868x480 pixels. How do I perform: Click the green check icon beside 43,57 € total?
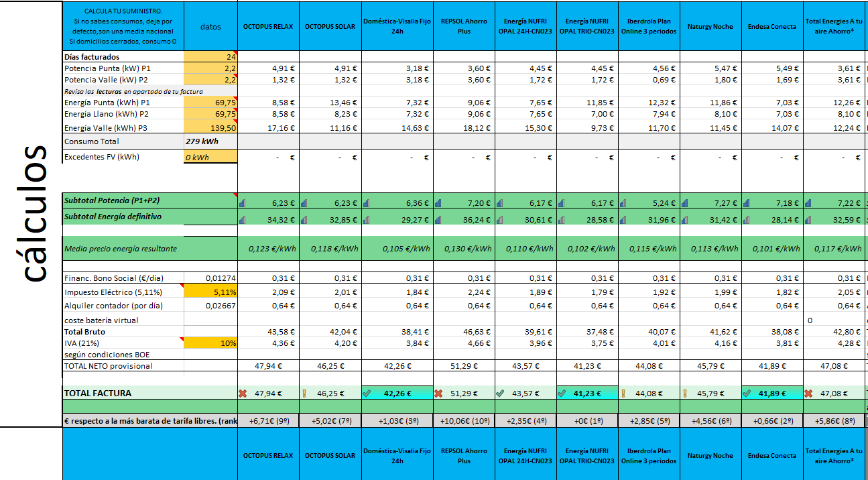tap(500, 394)
